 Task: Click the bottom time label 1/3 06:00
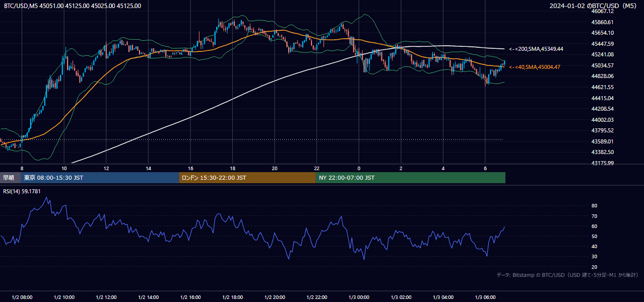tap(485, 297)
